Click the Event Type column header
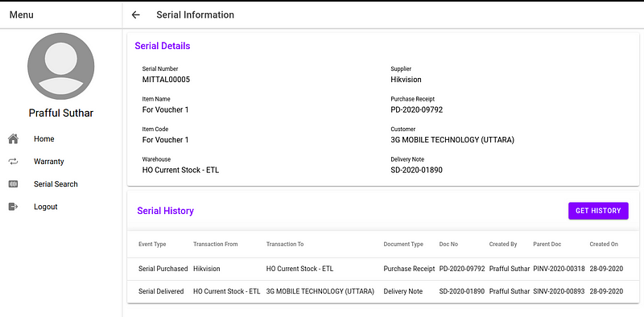Viewport: 644px width, 317px height. (152, 244)
